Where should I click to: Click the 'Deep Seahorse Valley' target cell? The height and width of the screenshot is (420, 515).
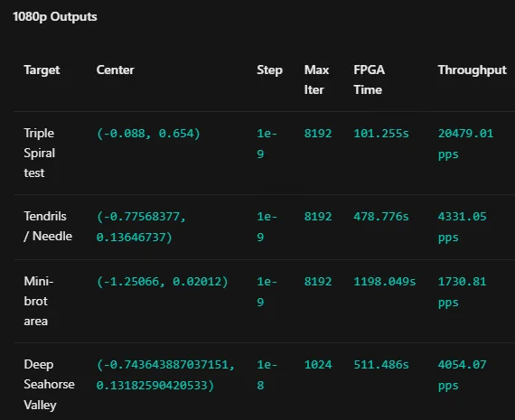click(50, 385)
